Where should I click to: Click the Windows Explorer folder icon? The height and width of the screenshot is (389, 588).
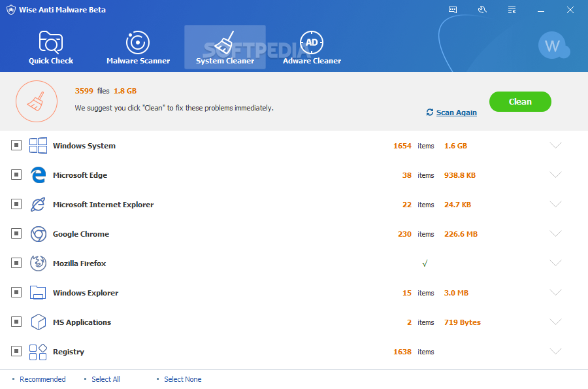click(x=38, y=293)
